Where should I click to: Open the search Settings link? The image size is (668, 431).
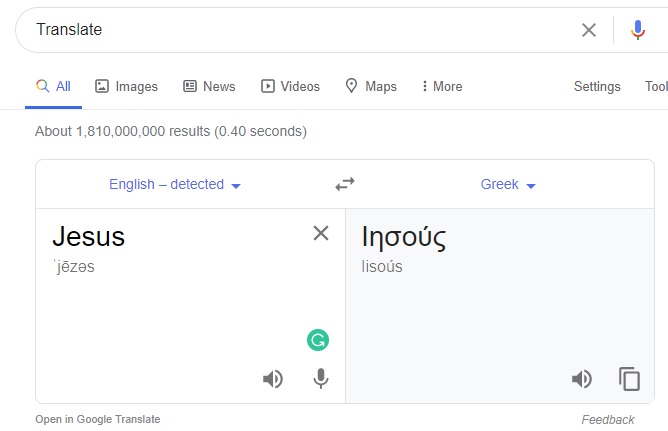(x=597, y=87)
